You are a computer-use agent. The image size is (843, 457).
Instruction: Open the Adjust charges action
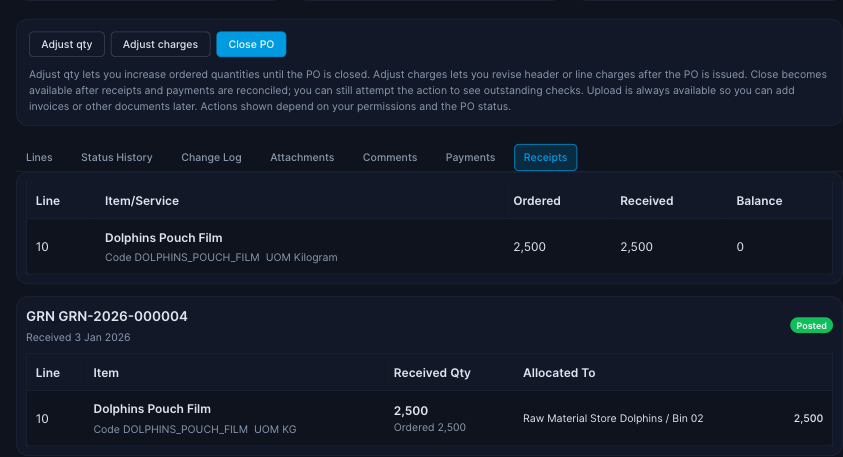click(161, 44)
